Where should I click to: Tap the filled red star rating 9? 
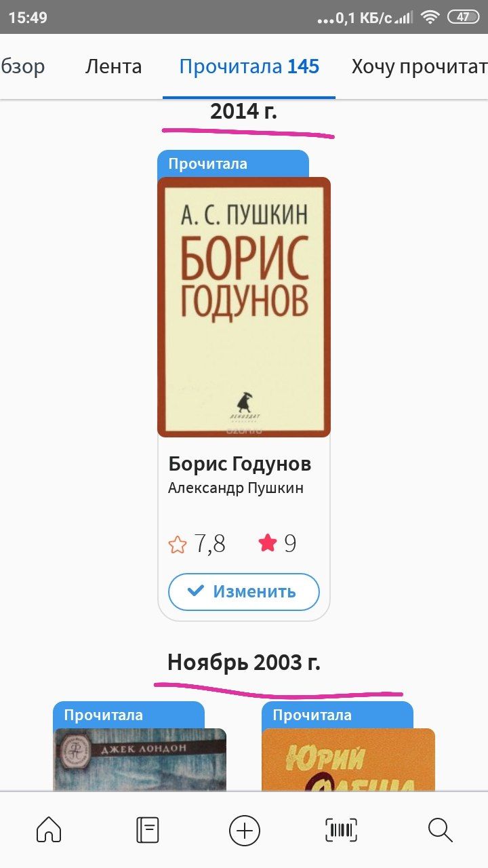[x=268, y=543]
